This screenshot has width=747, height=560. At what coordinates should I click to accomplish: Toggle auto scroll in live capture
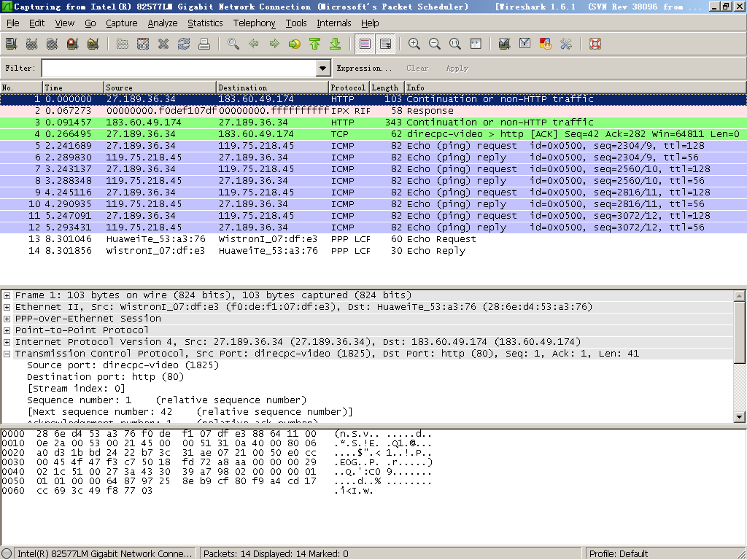pyautogui.click(x=385, y=44)
